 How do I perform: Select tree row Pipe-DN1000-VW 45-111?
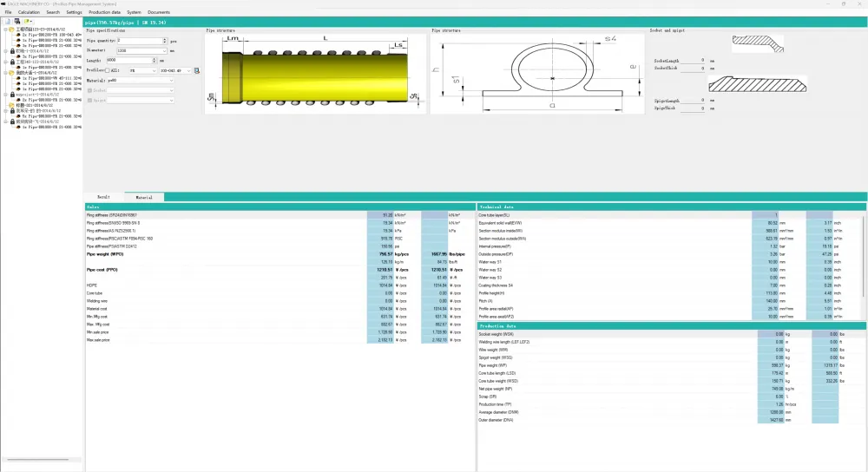pos(51,78)
